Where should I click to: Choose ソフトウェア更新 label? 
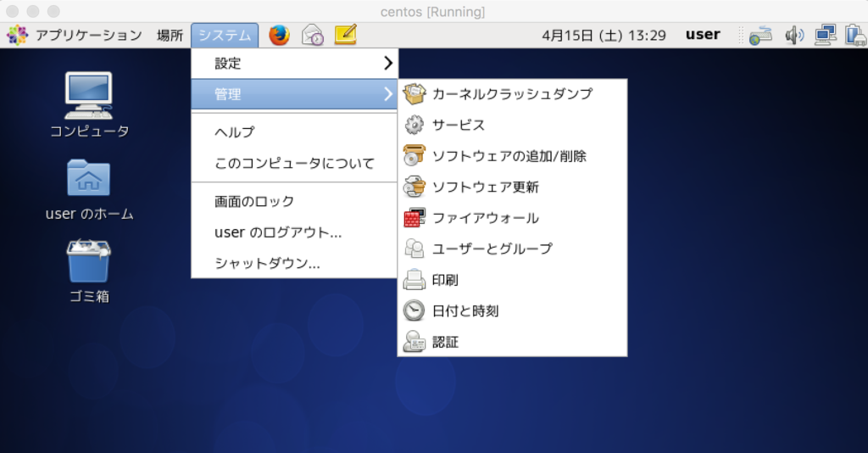tap(486, 187)
